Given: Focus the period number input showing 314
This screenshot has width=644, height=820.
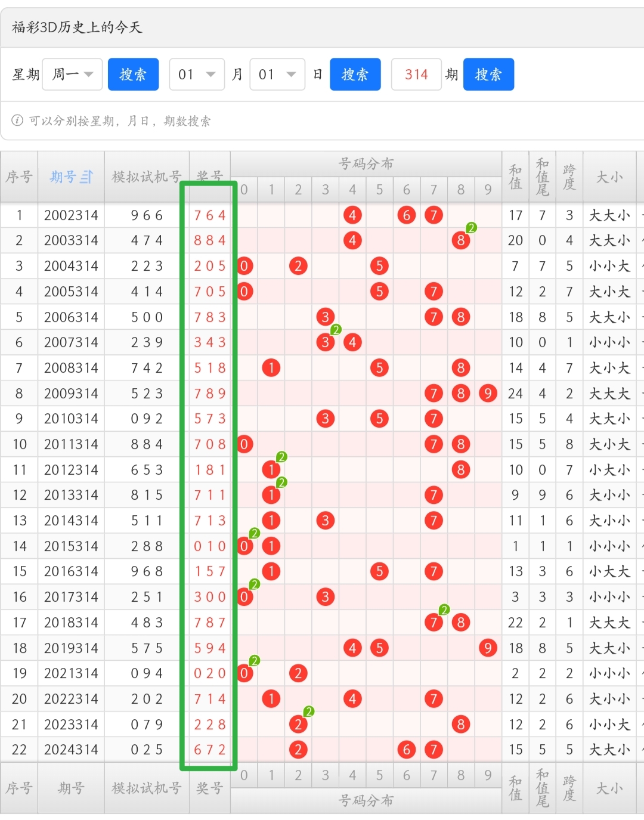Looking at the screenshot, I should (416, 75).
